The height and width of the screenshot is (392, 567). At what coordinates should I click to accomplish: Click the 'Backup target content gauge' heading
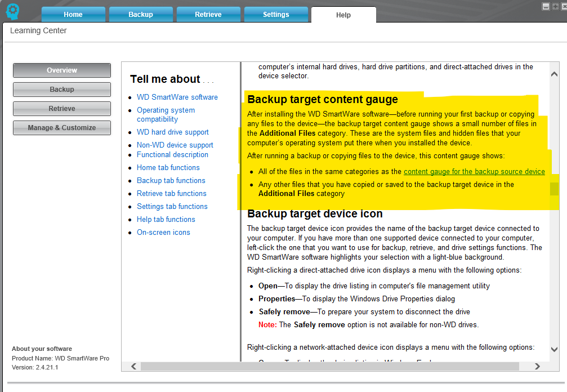click(323, 100)
